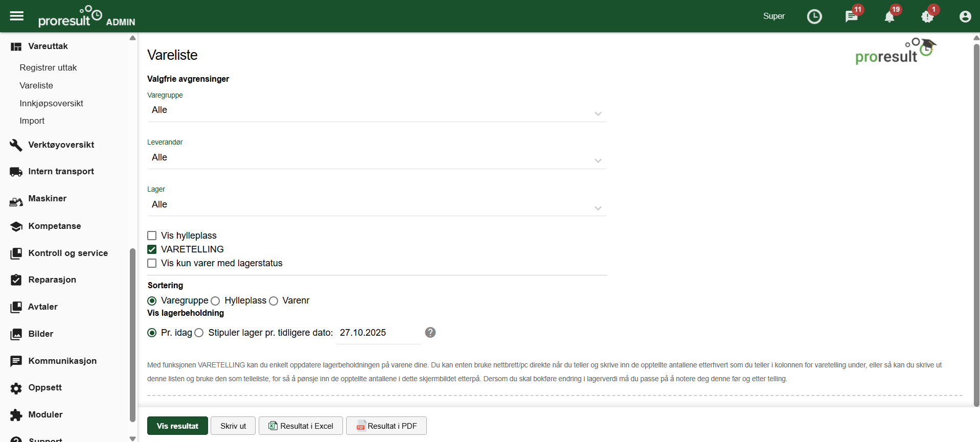The image size is (980, 442).
Task: Open the alert badge icon showing 1
Action: point(927,16)
